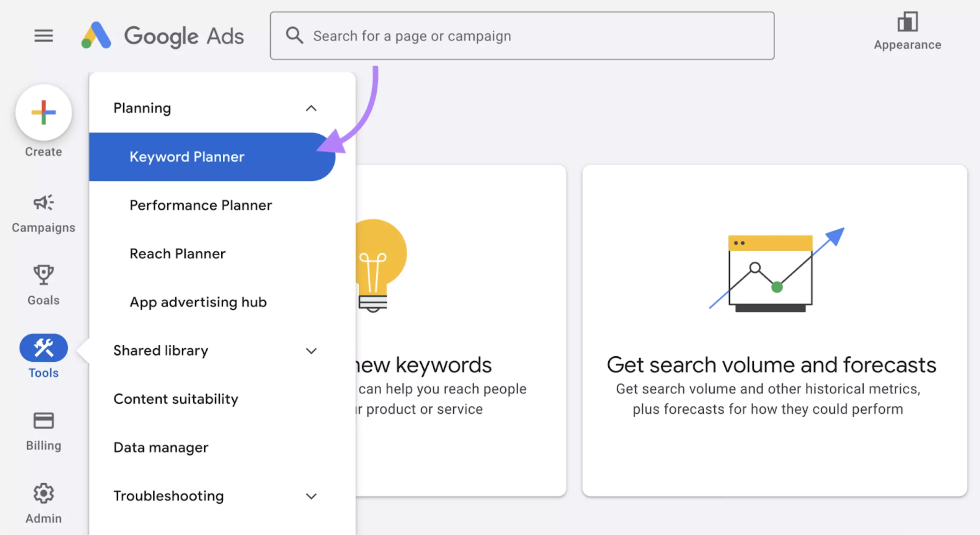Open the hamburger main menu
Image resolution: width=980 pixels, height=535 pixels.
[x=44, y=36]
